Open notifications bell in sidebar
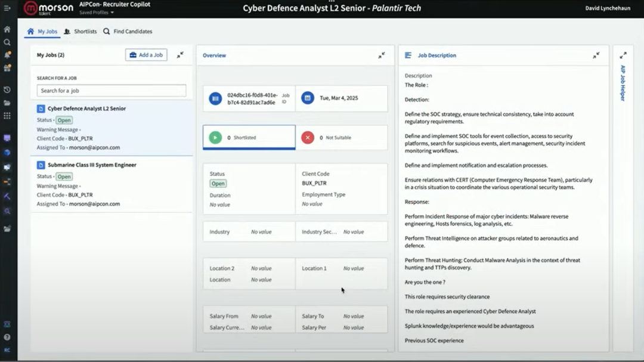The image size is (644, 362). click(x=7, y=55)
